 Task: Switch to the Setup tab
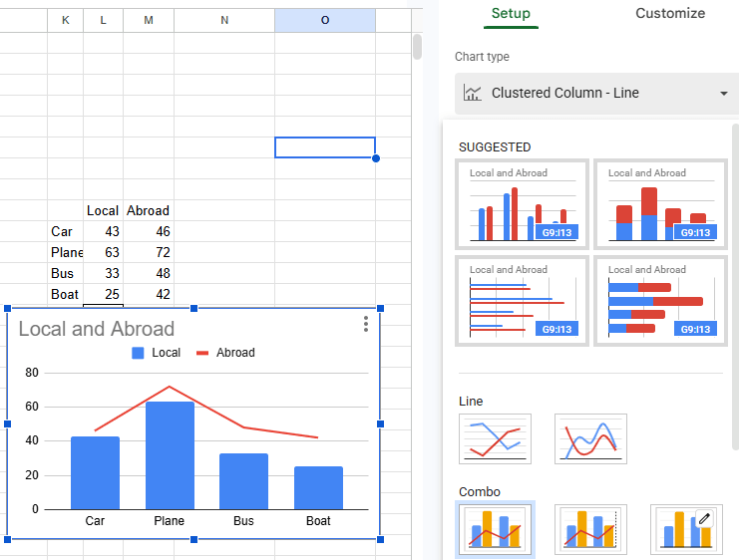511,13
